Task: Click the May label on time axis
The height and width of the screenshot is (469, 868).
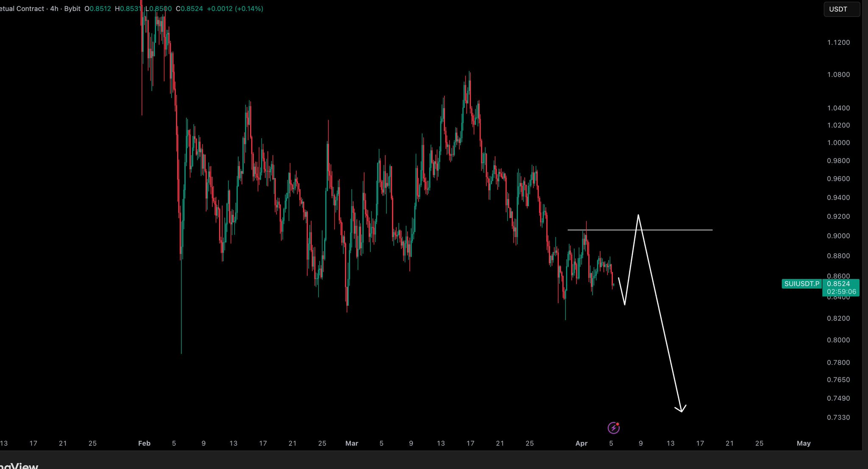Action: 803,443
